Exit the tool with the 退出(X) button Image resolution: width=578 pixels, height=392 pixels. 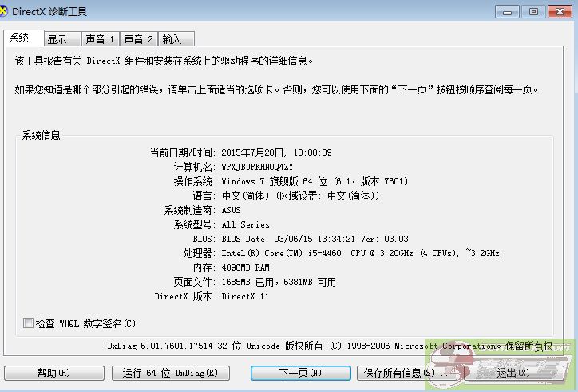[513, 373]
